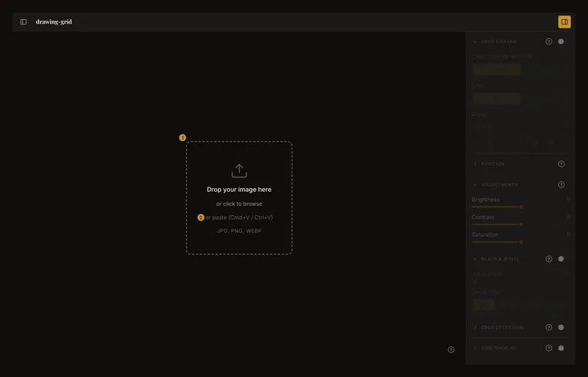
Task: Click the upload arrow icon
Action: [239, 170]
